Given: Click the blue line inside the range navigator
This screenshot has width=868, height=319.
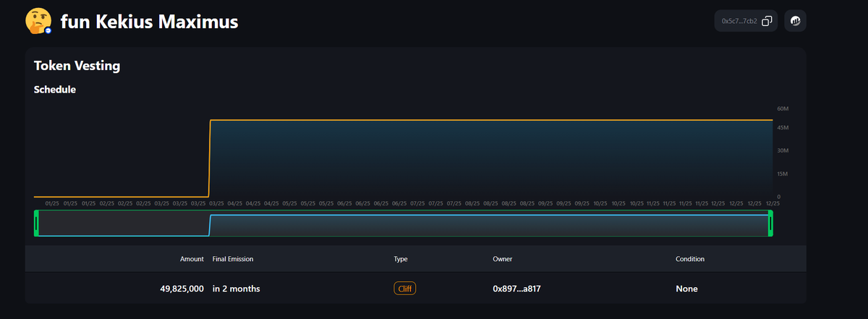Looking at the screenshot, I should click(x=488, y=215).
